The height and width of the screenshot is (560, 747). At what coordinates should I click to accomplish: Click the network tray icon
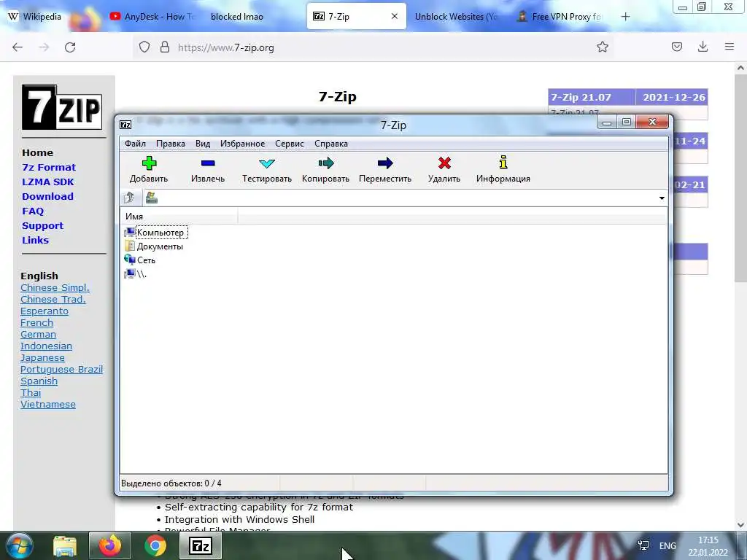(x=643, y=545)
